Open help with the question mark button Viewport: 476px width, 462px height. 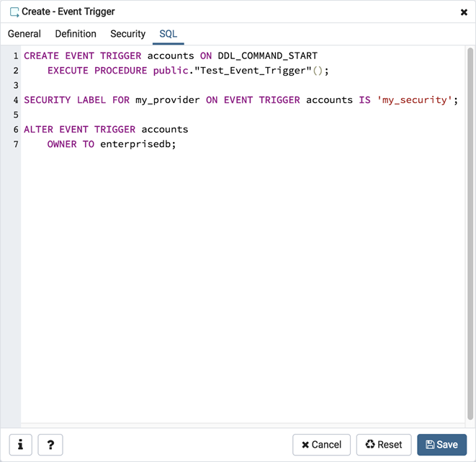[50, 445]
